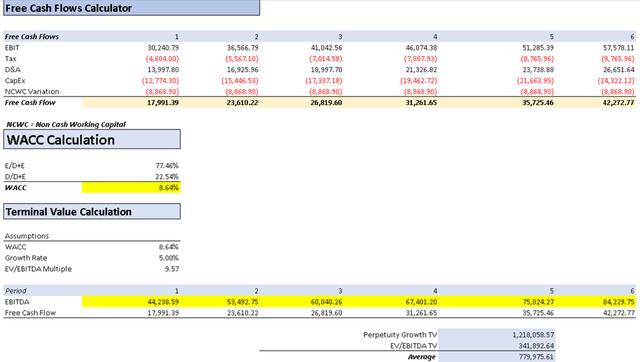Viewport: 640px width, 362px height.
Task: Click the EBIT row label
Action: pos(12,48)
